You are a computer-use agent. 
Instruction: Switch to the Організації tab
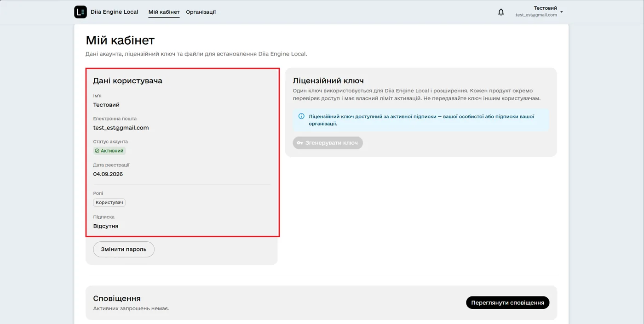pyautogui.click(x=201, y=12)
